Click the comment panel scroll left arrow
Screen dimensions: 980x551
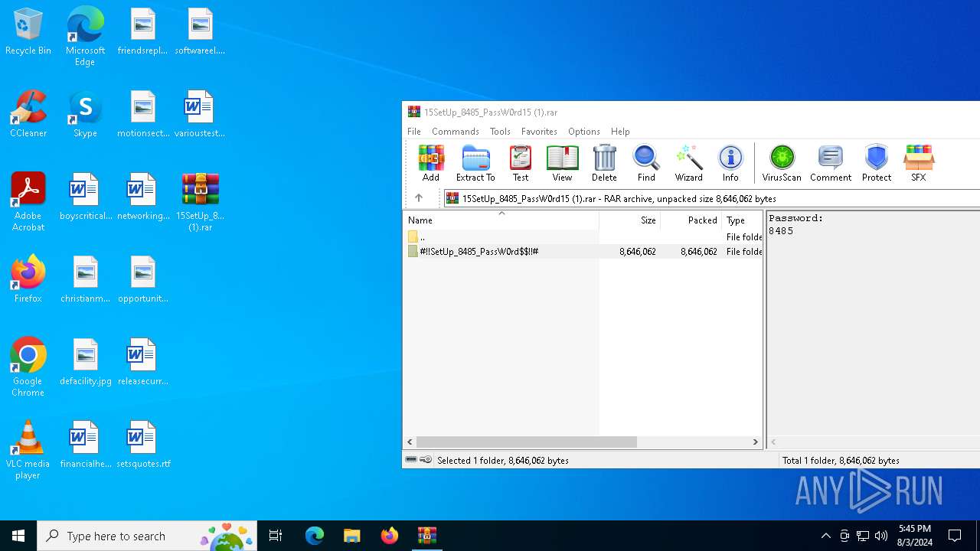pyautogui.click(x=773, y=442)
